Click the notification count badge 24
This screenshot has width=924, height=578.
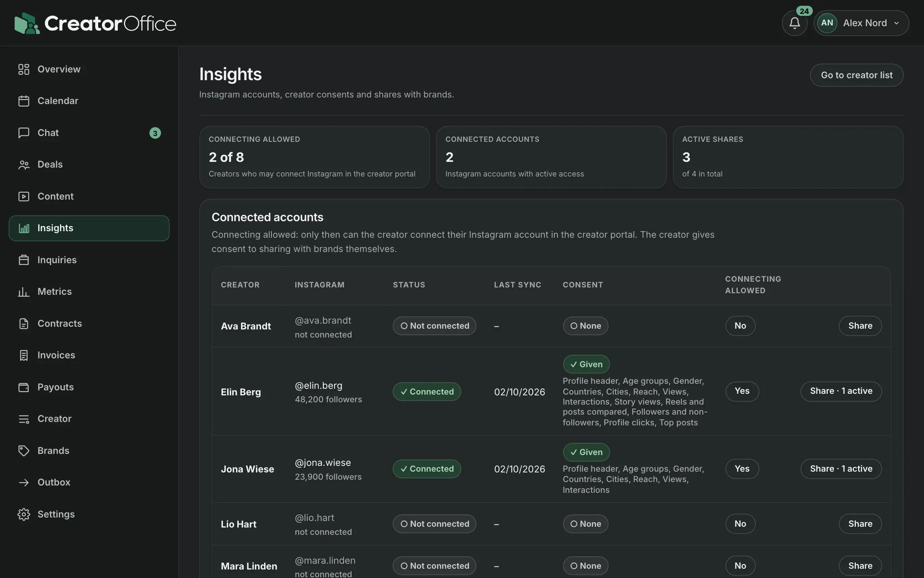click(x=804, y=11)
